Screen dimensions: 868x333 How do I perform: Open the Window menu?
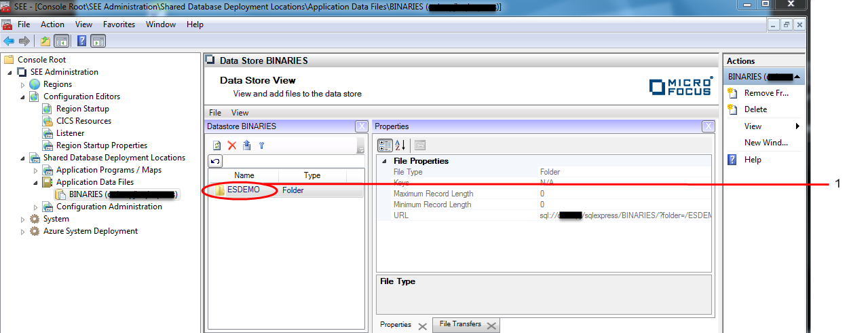tap(161, 24)
